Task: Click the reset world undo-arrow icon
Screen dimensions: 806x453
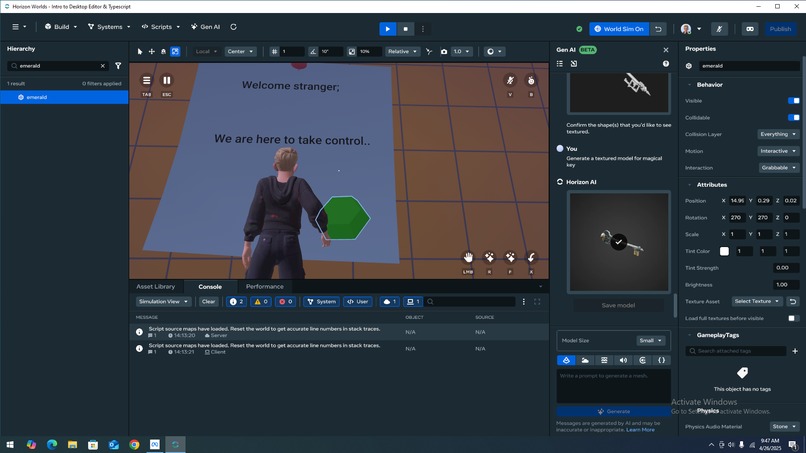Action: 658,29
